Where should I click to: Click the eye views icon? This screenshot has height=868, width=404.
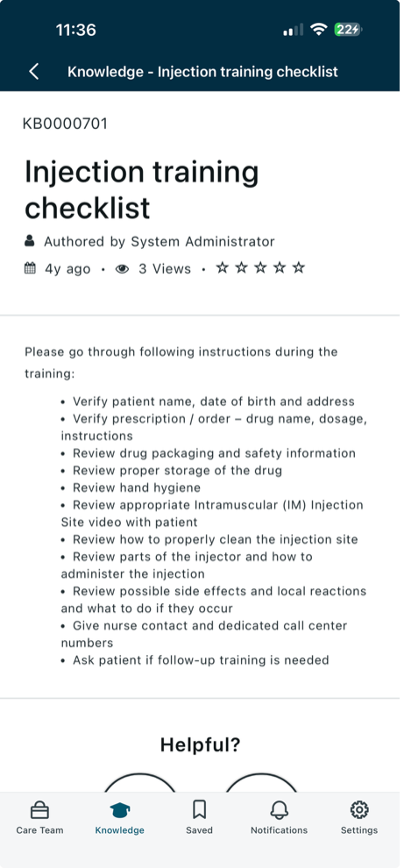[x=122, y=269]
